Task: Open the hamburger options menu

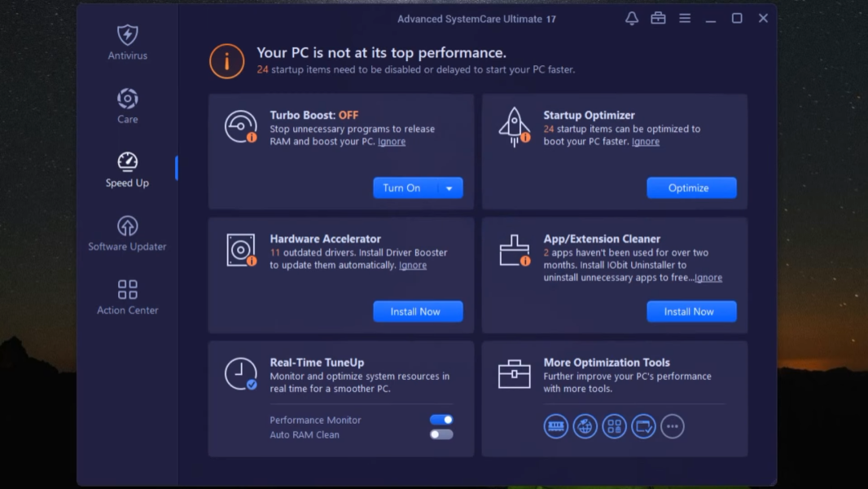Action: pos(685,18)
